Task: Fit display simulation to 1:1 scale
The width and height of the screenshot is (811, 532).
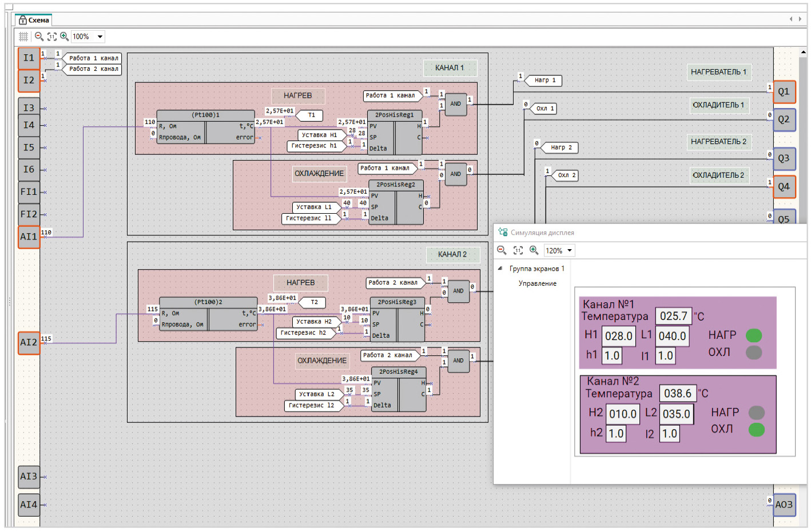Action: pos(518,250)
